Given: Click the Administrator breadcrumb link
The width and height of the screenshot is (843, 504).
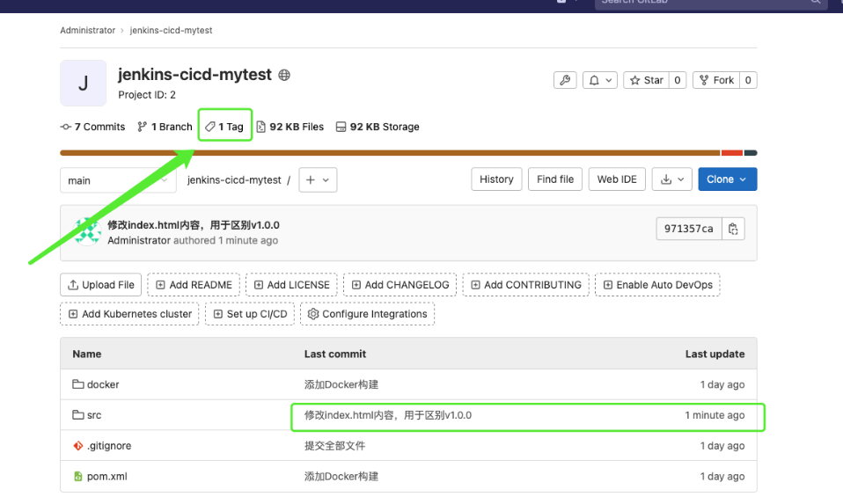Looking at the screenshot, I should coord(88,31).
